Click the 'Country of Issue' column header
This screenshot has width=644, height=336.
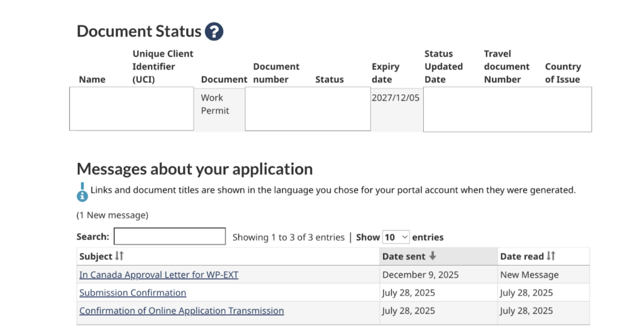point(563,73)
